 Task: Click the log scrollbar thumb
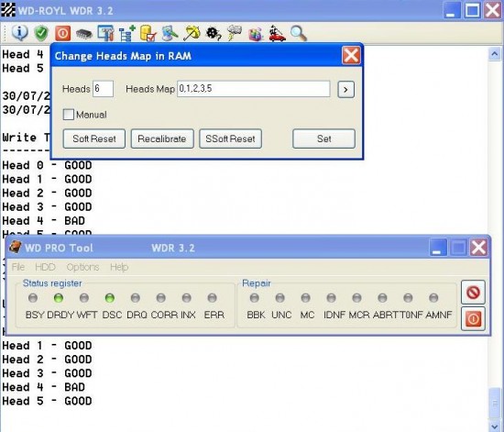coord(495,403)
